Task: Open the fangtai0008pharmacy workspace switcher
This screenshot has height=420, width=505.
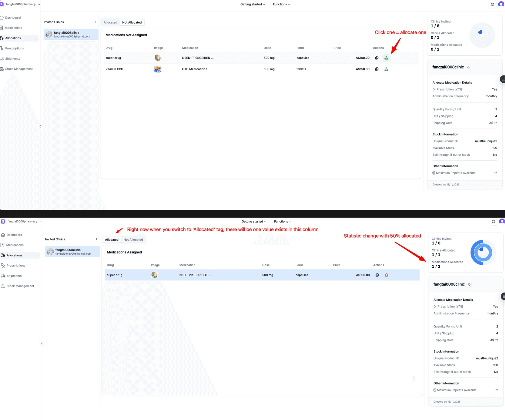Action: click(x=21, y=4)
